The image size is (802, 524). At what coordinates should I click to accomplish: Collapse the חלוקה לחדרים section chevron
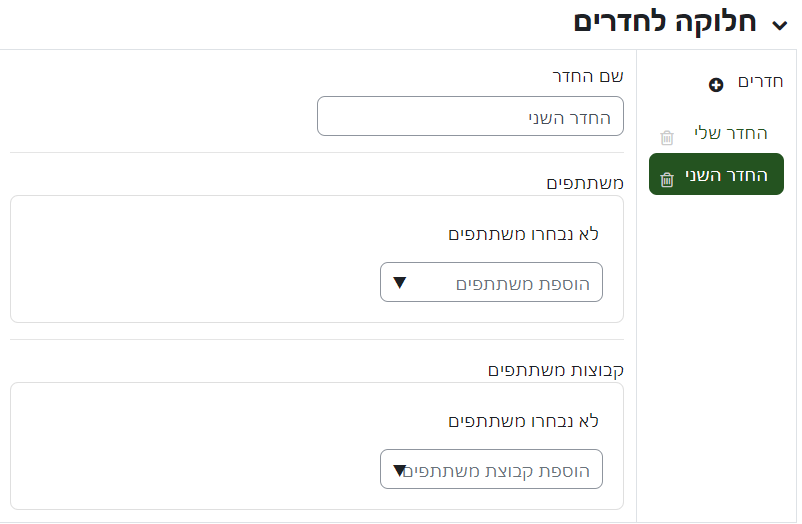(778, 22)
